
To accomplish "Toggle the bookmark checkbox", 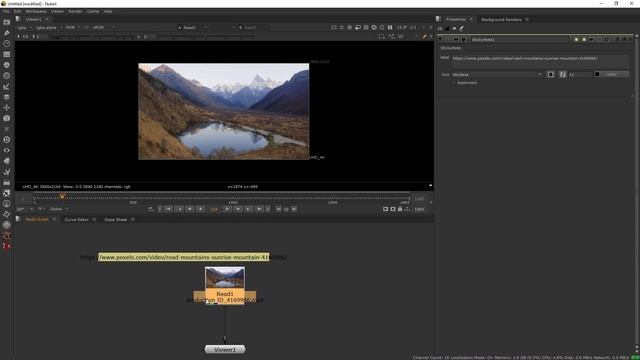I will click(453, 83).
